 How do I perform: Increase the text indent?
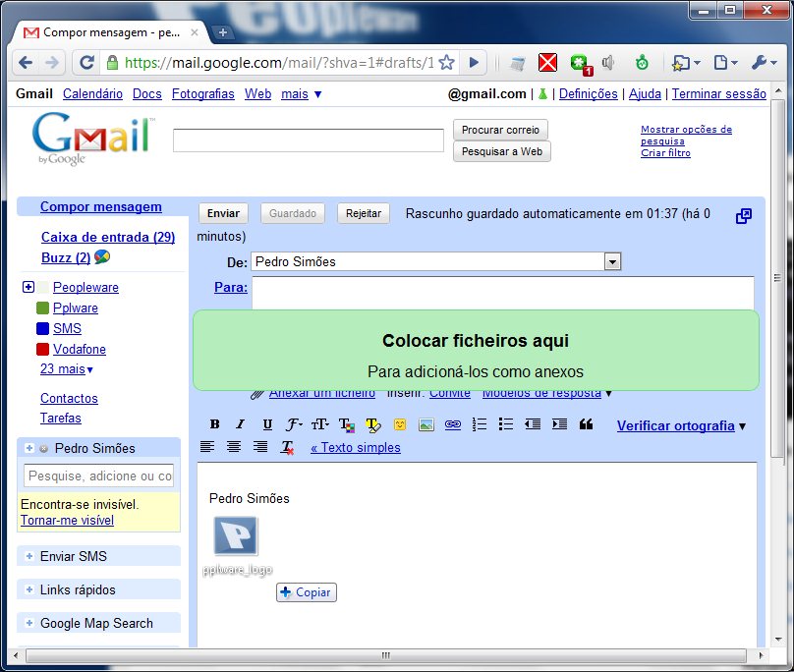[x=559, y=423]
